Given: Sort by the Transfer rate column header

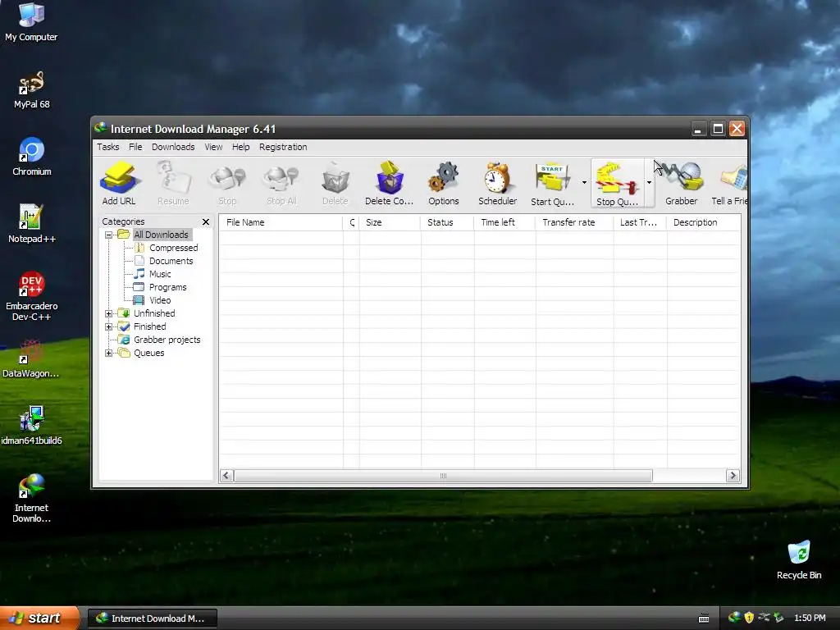Looking at the screenshot, I should point(573,222).
